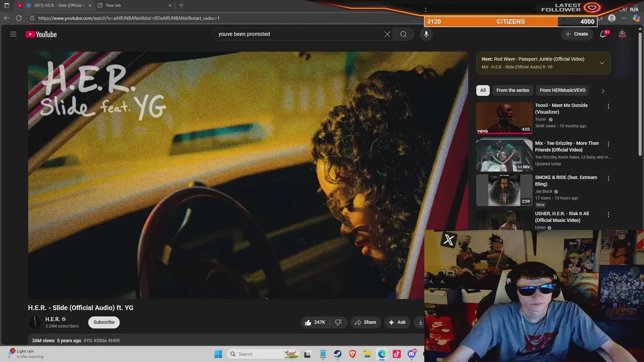The image size is (644, 362).
Task: Click the #HER hashtag
Action: (114, 341)
